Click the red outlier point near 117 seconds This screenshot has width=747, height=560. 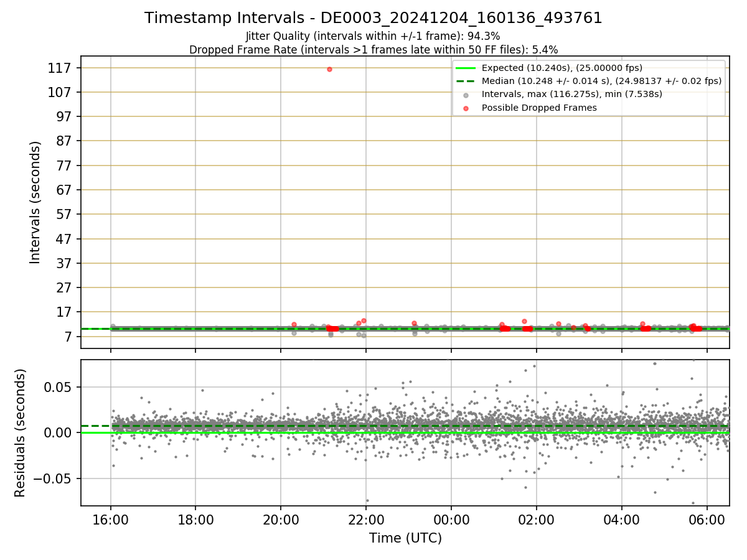pos(329,69)
